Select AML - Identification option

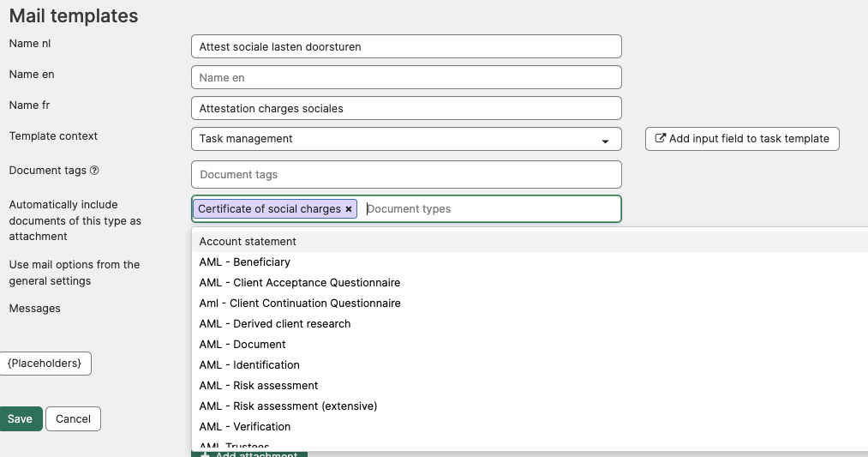[x=530, y=364]
